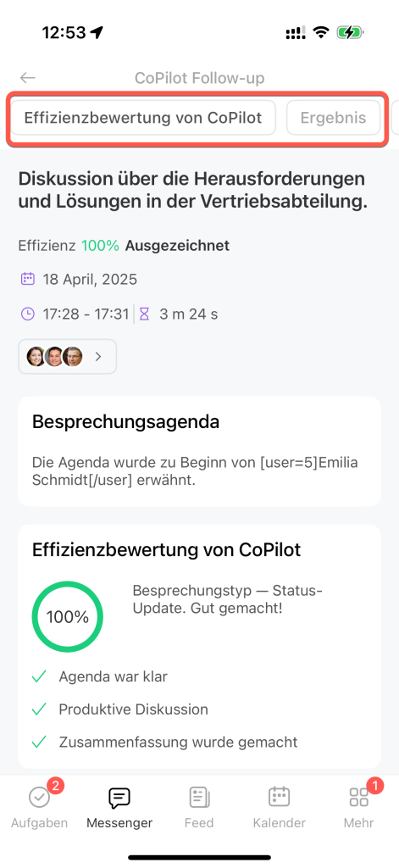Open the Messenger chat icon

[119, 798]
